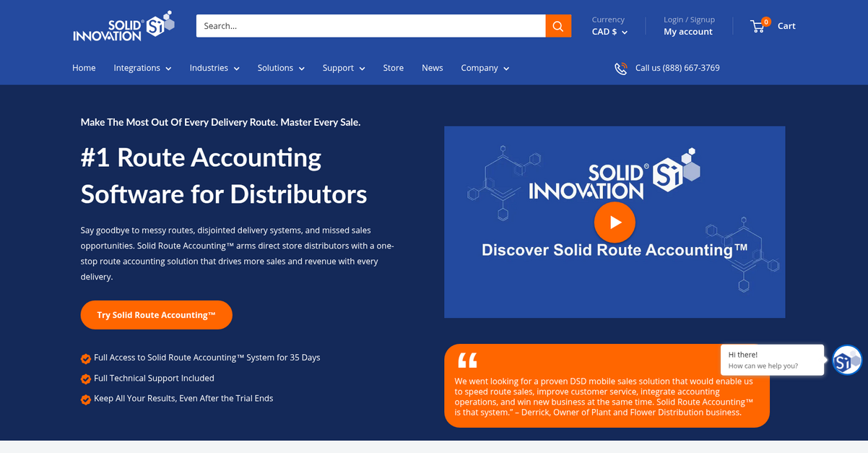Open the shopping cart icon
The height and width of the screenshot is (453, 868).
(758, 26)
